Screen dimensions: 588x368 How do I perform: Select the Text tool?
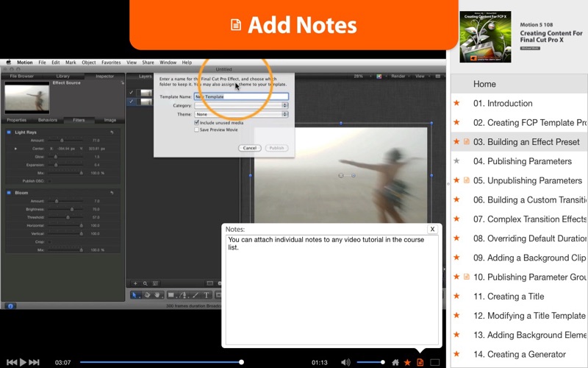click(207, 295)
